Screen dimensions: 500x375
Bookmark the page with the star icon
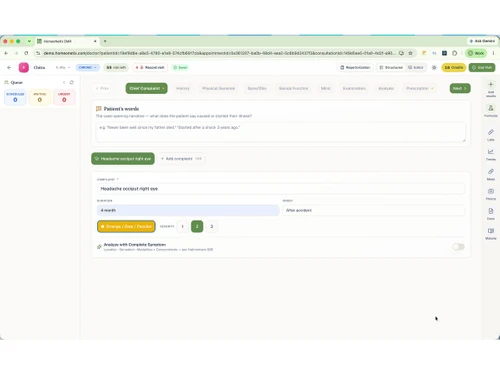pos(410,53)
